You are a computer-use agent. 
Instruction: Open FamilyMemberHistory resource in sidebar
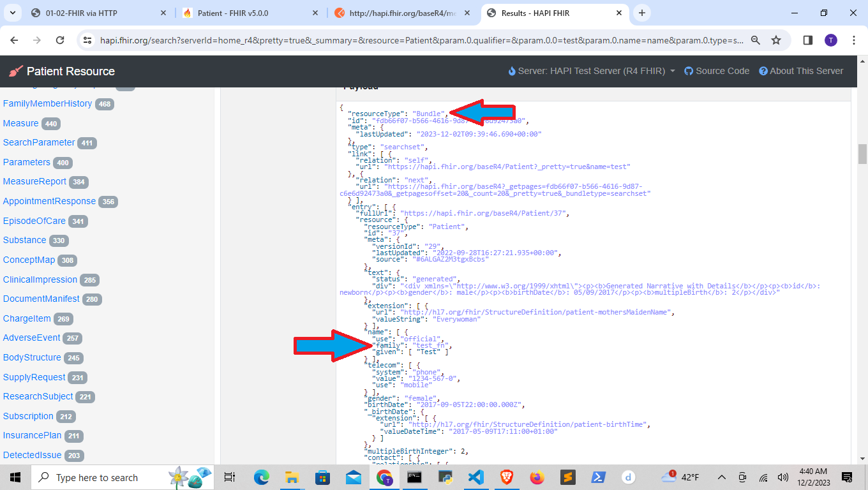(47, 103)
